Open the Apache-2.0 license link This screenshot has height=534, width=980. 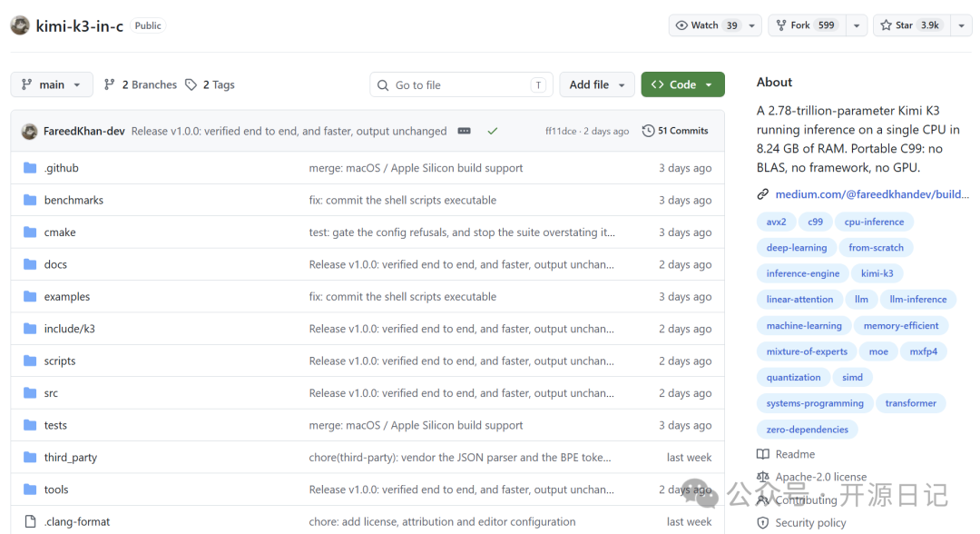click(x=821, y=477)
